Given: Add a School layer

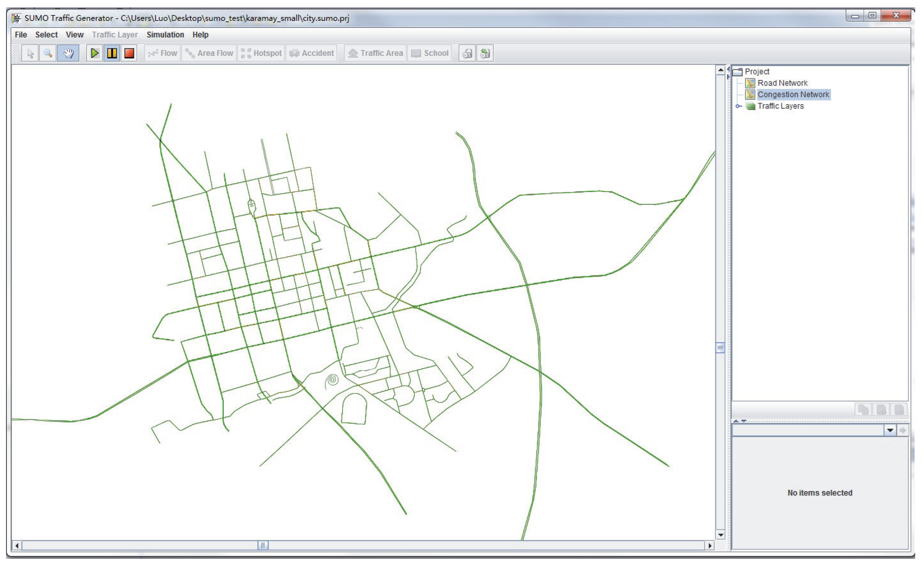Looking at the screenshot, I should (430, 53).
